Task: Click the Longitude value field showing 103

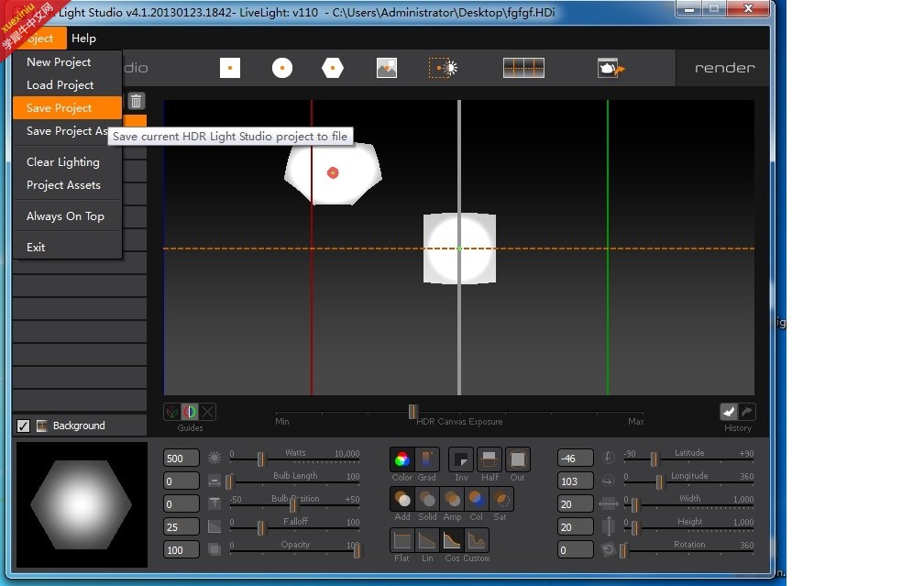Action: [575, 481]
